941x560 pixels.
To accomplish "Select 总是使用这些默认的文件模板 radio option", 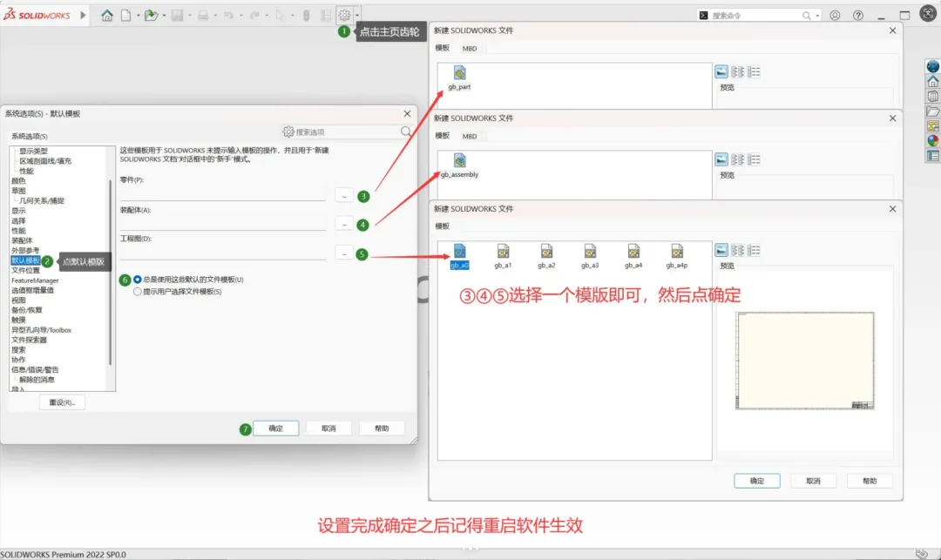I will click(x=138, y=280).
